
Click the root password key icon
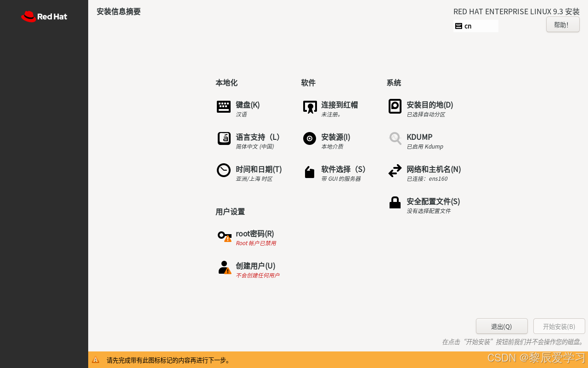[225, 236]
